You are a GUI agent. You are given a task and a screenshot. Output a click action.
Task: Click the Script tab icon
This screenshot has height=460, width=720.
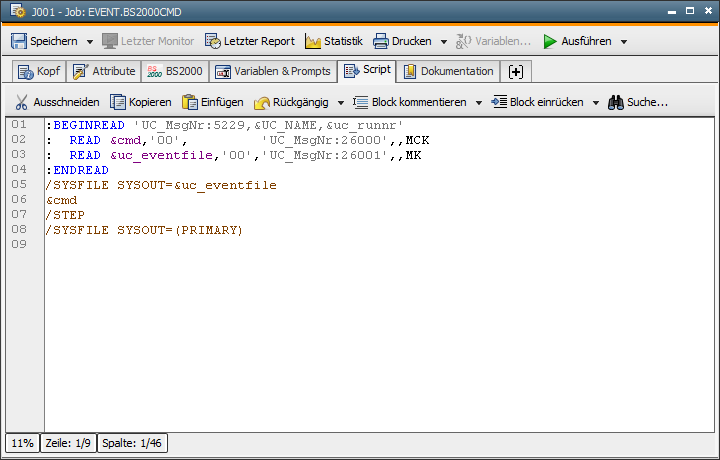352,70
